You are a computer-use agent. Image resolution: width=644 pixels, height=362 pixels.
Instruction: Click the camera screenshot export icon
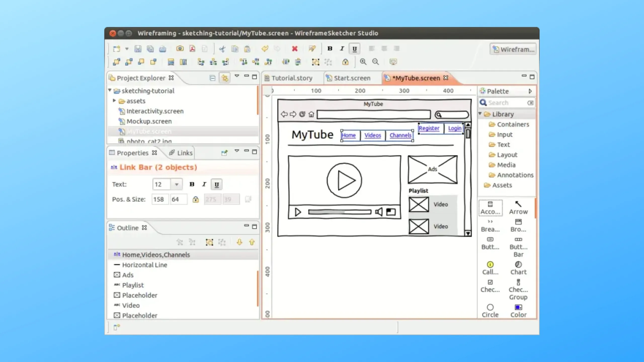pyautogui.click(x=180, y=49)
